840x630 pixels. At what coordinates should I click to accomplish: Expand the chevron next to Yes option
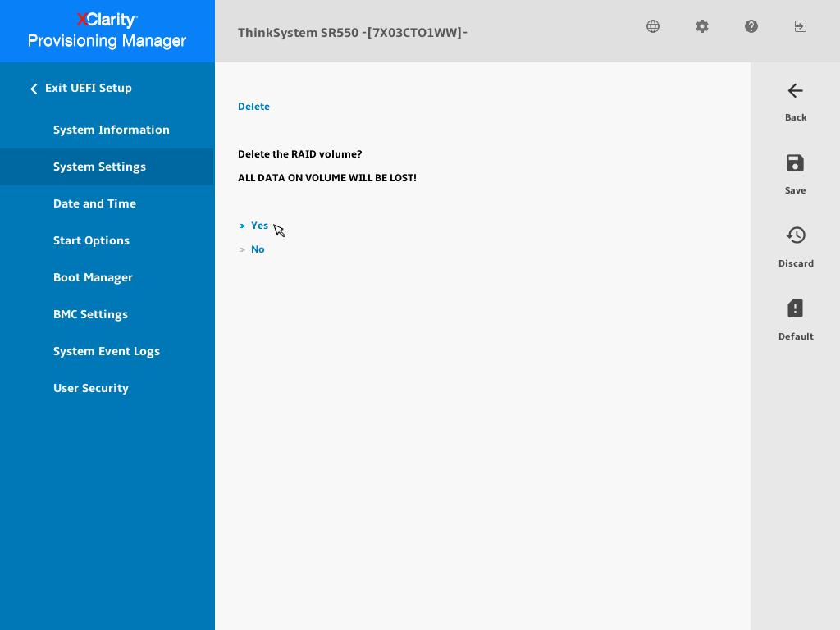(242, 226)
